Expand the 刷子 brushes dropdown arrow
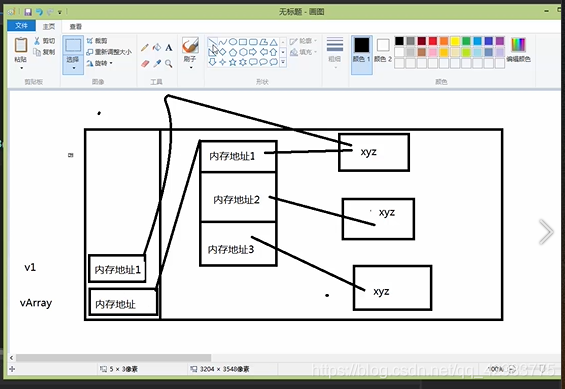 pos(191,67)
